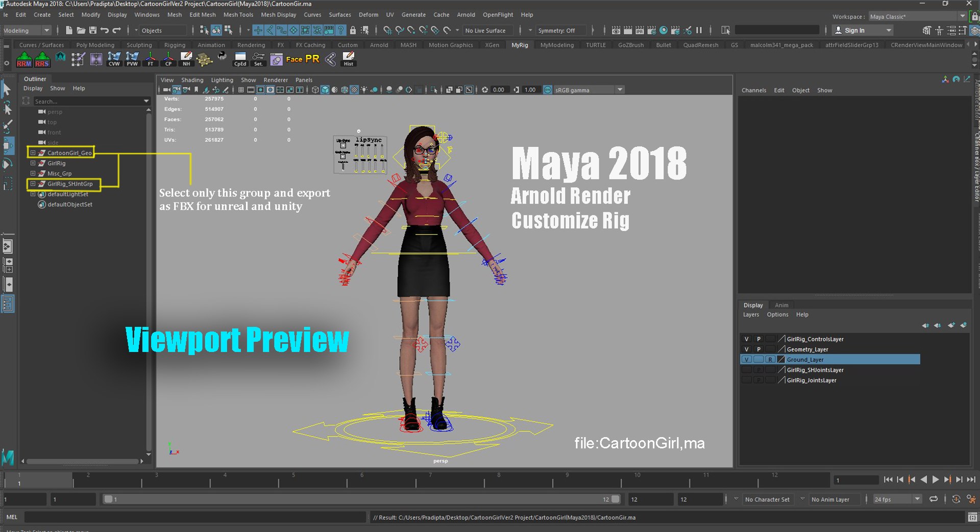Toggle visibility V of Geometry_Layer
The width and height of the screenshot is (980, 532).
(746, 349)
